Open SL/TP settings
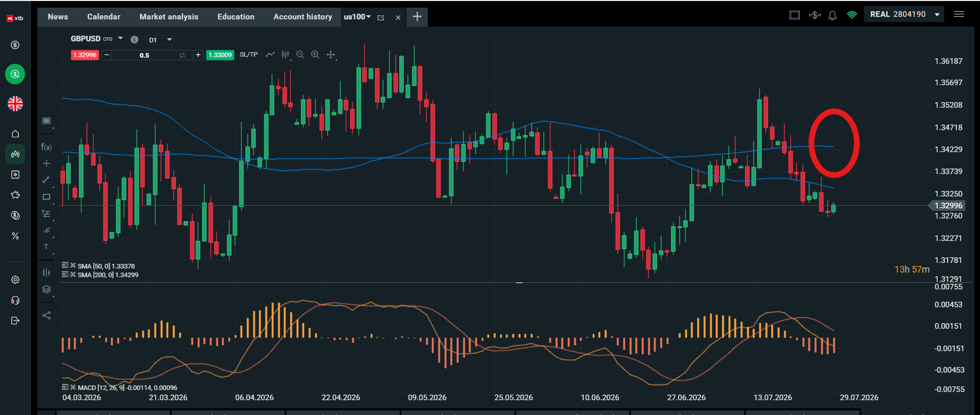This screenshot has height=415, width=980. pyautogui.click(x=249, y=55)
